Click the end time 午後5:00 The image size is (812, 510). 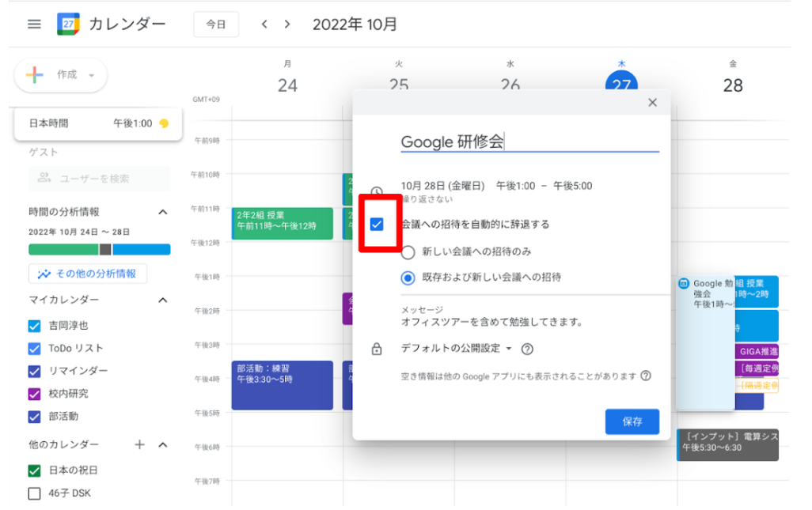tap(573, 186)
